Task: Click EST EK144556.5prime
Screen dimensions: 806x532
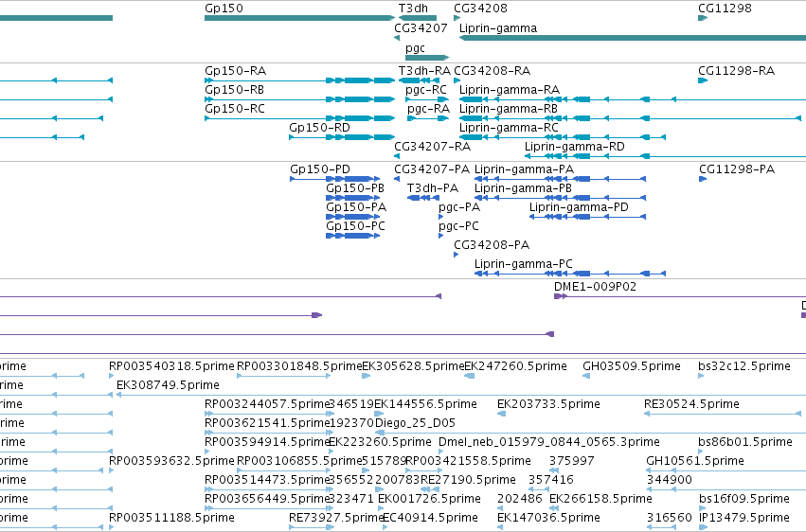Action: click(x=425, y=404)
